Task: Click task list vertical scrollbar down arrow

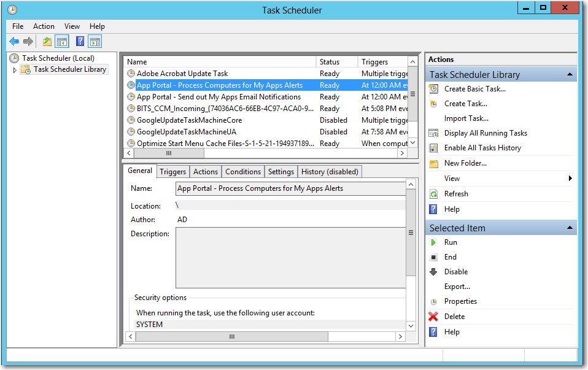Action: pyautogui.click(x=412, y=143)
